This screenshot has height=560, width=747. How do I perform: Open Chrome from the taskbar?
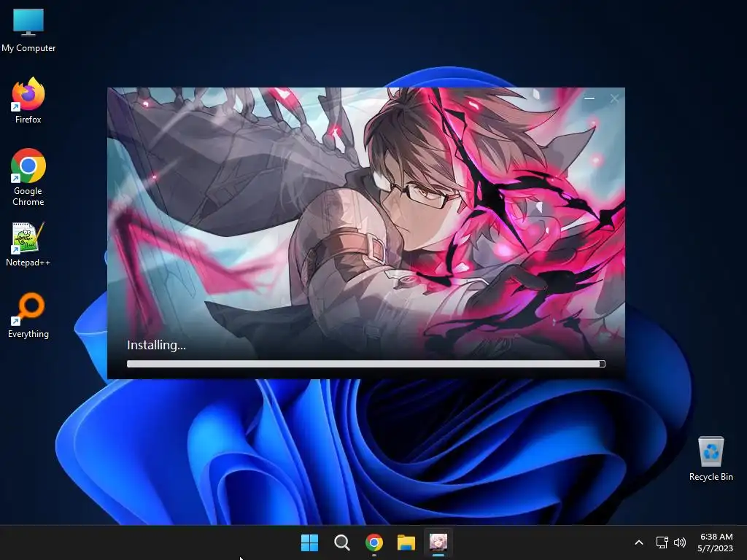pyautogui.click(x=374, y=542)
